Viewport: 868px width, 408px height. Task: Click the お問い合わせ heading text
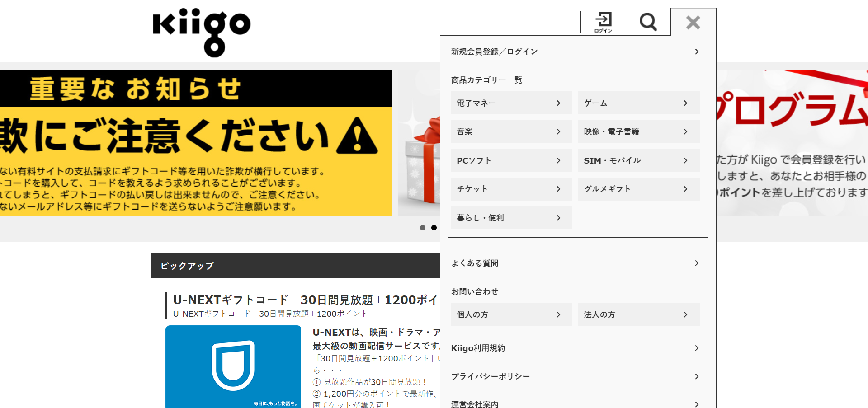pos(475,291)
